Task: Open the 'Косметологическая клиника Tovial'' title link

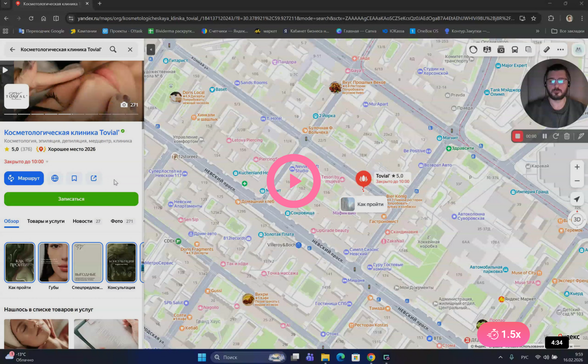Action: [x=62, y=133]
